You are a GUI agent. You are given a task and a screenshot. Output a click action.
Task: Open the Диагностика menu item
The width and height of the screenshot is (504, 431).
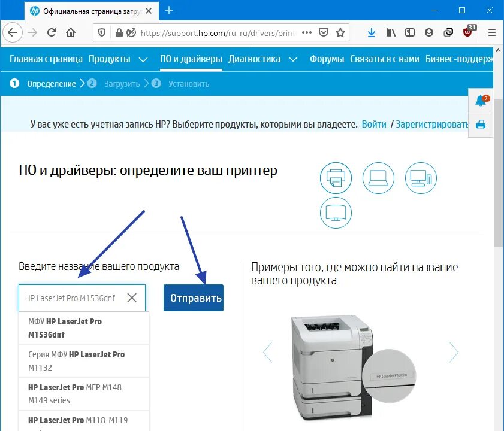(254, 59)
